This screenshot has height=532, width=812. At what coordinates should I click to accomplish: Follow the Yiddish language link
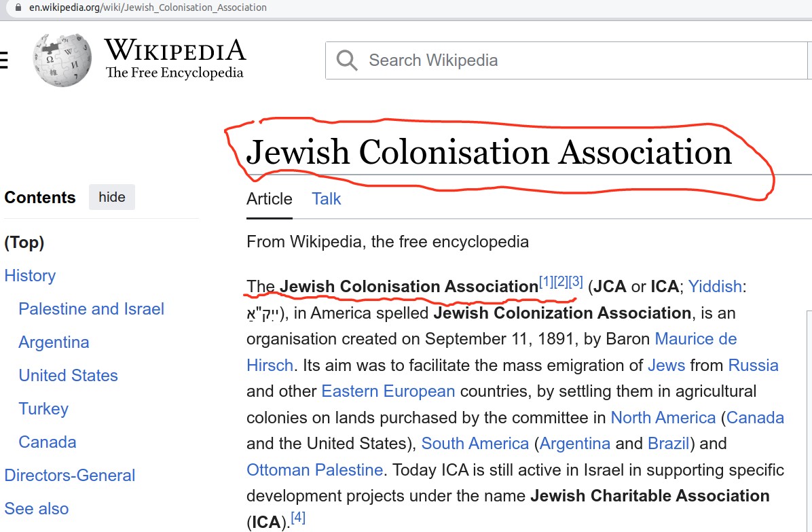(x=715, y=286)
